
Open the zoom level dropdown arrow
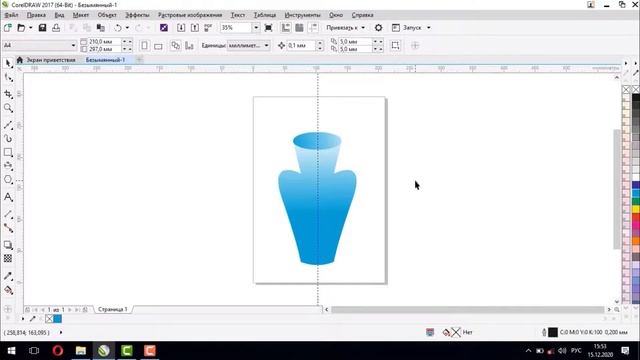tap(256, 28)
